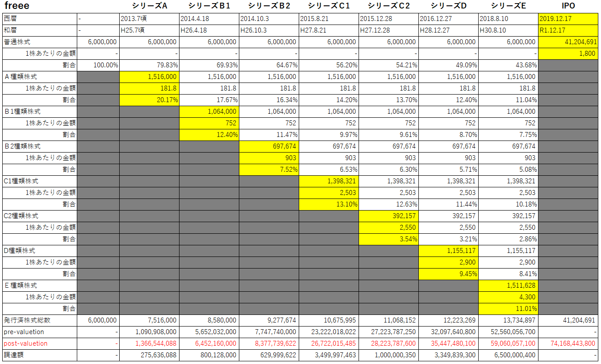Select the yellow 1,511,628 cell
The image size is (601, 364).
point(508,286)
